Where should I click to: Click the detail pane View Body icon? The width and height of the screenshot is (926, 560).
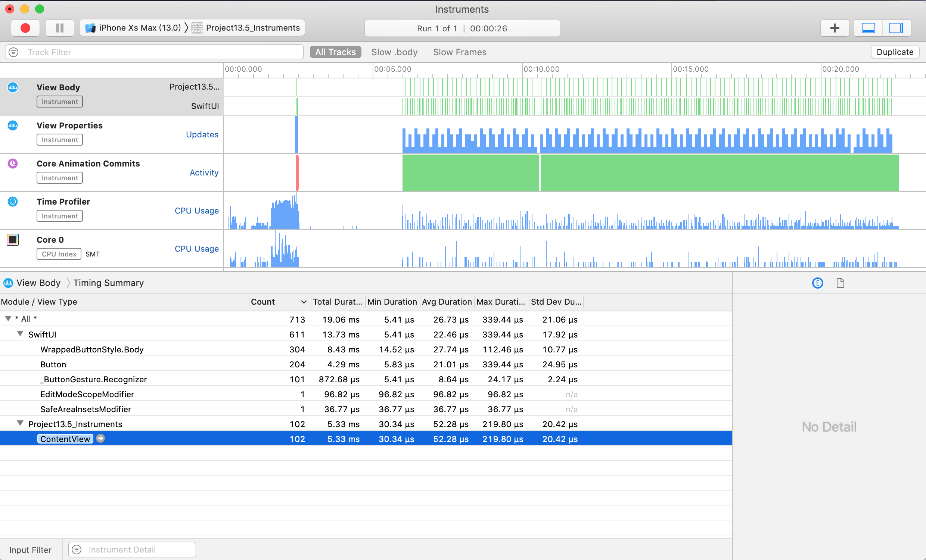point(8,283)
